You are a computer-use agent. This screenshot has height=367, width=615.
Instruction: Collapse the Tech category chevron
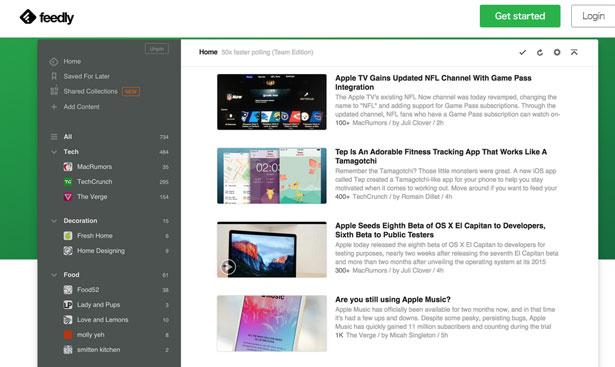tap(54, 152)
